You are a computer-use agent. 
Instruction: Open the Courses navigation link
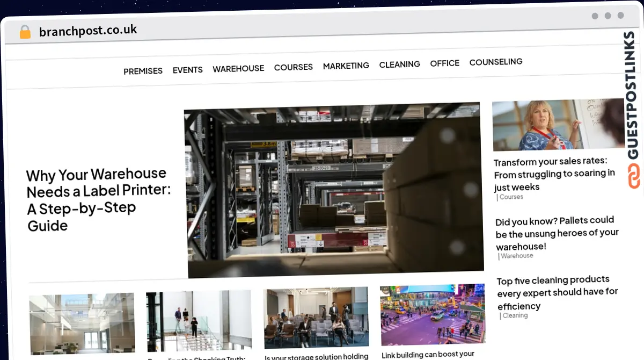[x=293, y=67]
